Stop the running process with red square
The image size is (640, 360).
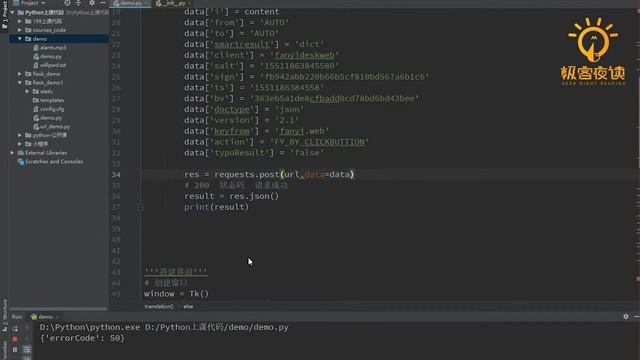tap(15, 339)
